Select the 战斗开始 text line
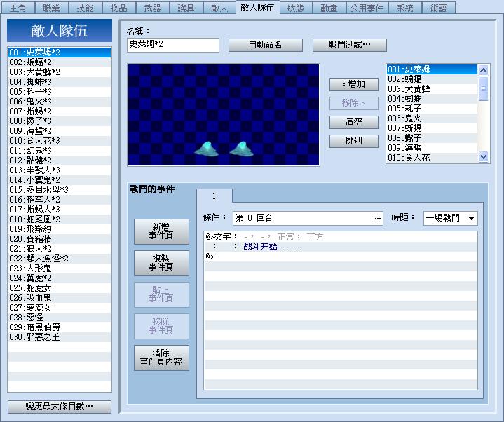The height and width of the screenshot is (422, 504). coord(341,247)
